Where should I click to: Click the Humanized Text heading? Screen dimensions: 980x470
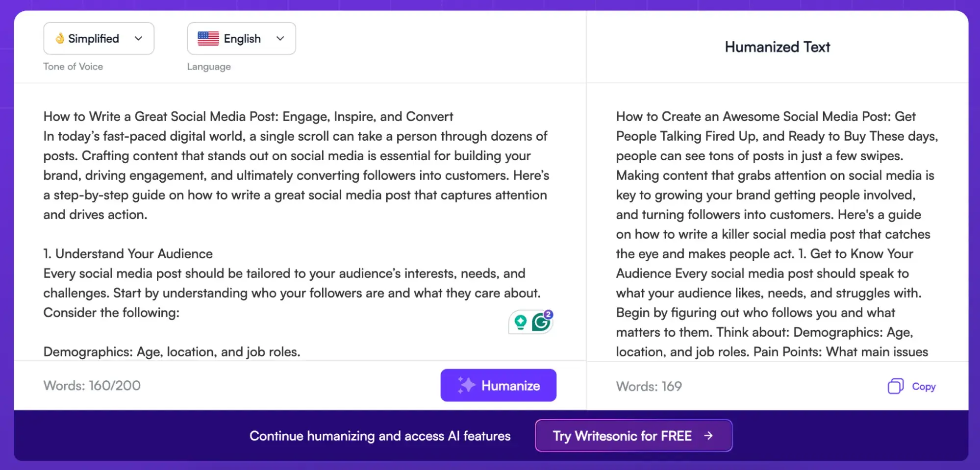coord(777,47)
